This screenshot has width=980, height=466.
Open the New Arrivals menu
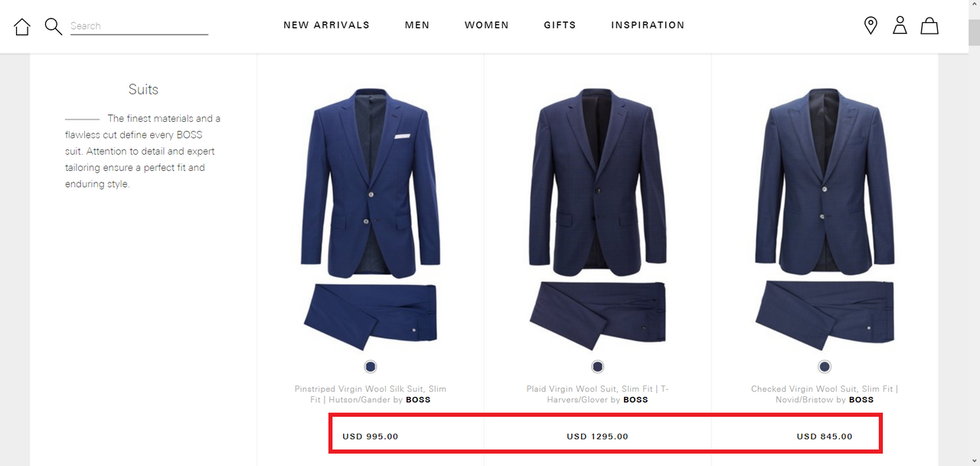[326, 25]
